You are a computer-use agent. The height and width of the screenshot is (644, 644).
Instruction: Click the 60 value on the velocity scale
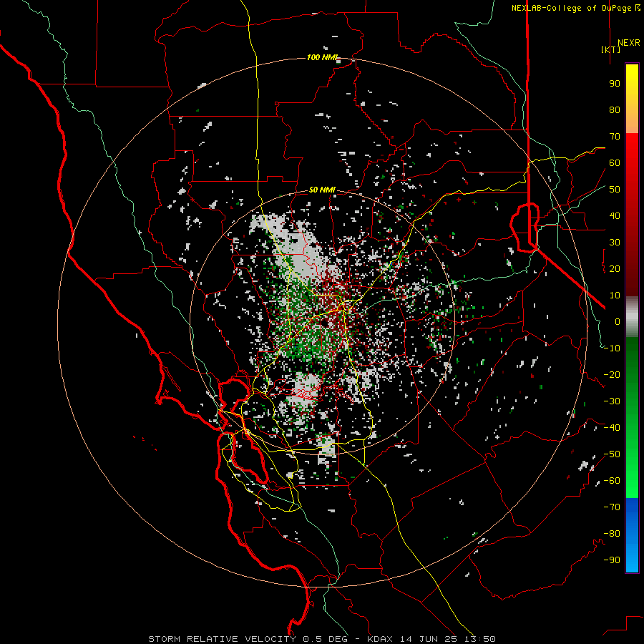(615, 163)
